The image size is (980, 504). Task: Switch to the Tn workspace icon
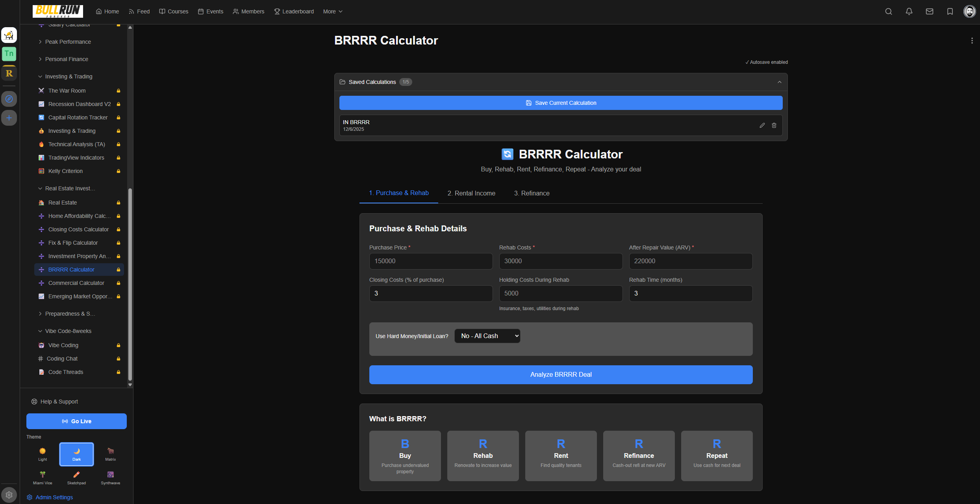click(9, 54)
